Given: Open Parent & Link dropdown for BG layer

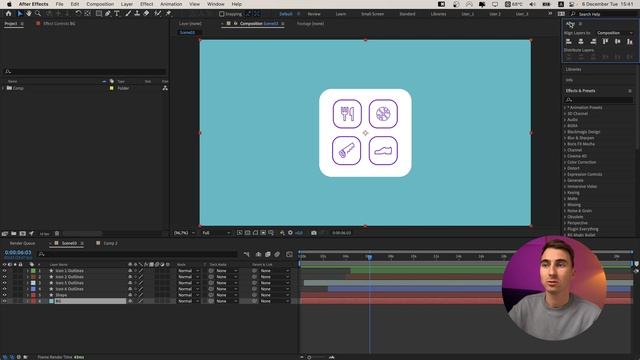Looking at the screenshot, I should pyautogui.click(x=275, y=301).
